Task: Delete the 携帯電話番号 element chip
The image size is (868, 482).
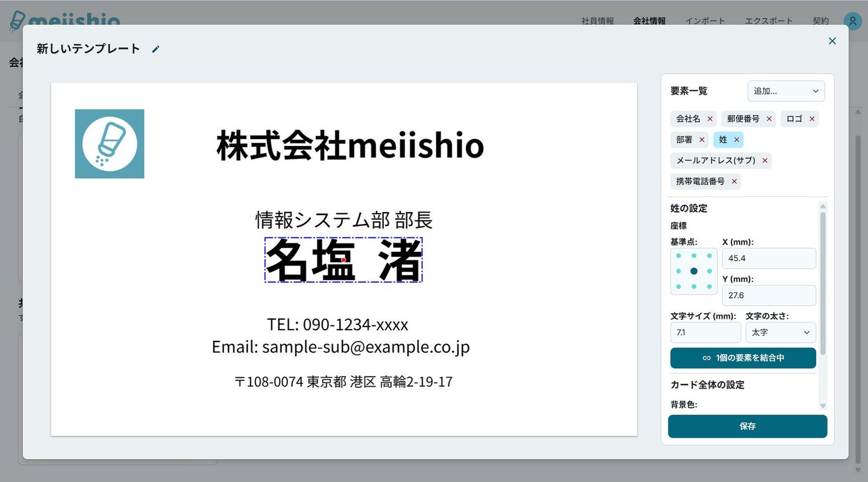Action: pyautogui.click(x=734, y=181)
